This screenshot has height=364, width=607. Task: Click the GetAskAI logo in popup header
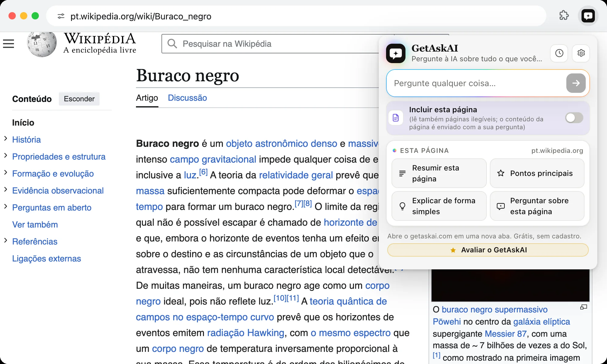[396, 53]
